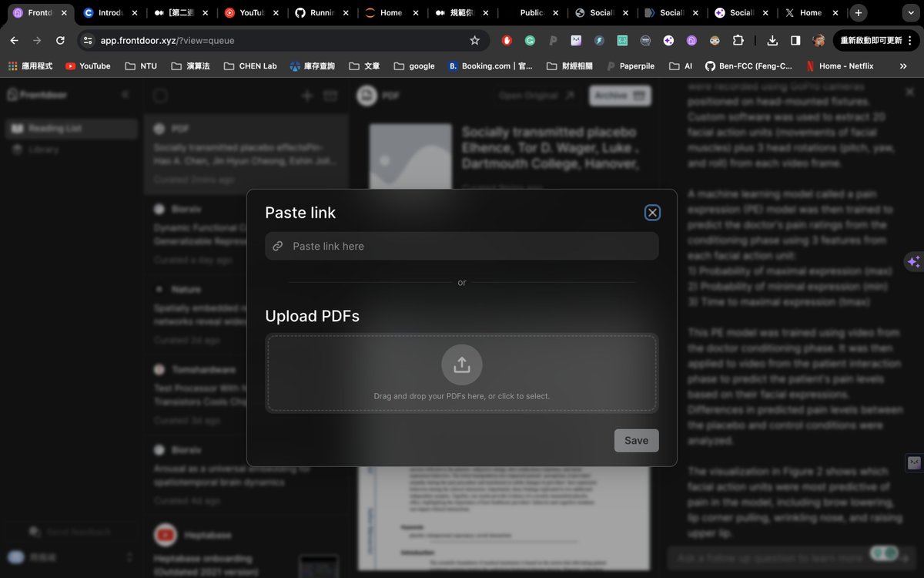Click inside the Paste link here input field
Image resolution: width=924 pixels, height=578 pixels.
coord(462,246)
